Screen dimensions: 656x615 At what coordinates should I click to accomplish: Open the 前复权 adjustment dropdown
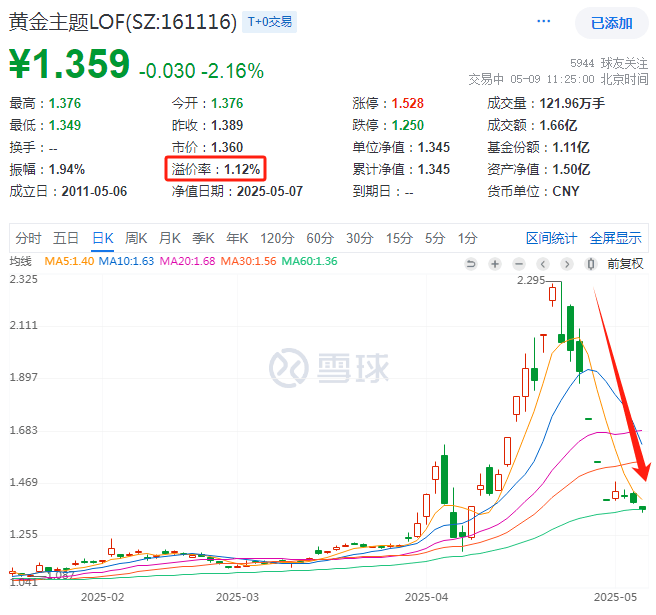coord(625,264)
